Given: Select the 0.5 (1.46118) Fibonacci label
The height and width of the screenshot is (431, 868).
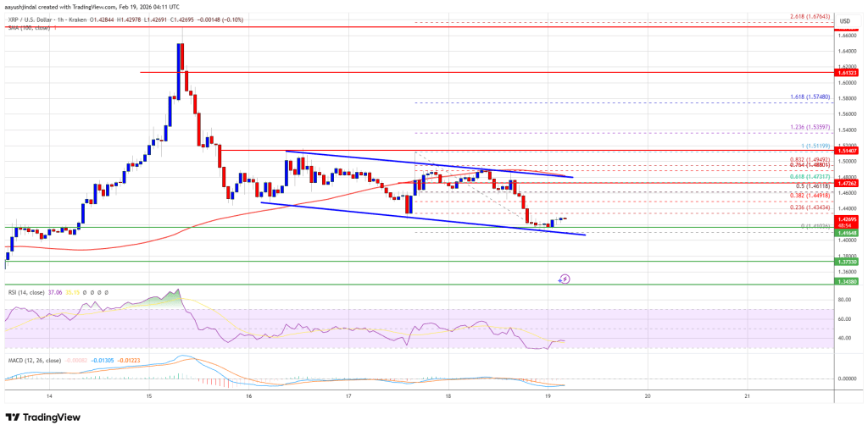Looking at the screenshot, I should pos(813,188).
